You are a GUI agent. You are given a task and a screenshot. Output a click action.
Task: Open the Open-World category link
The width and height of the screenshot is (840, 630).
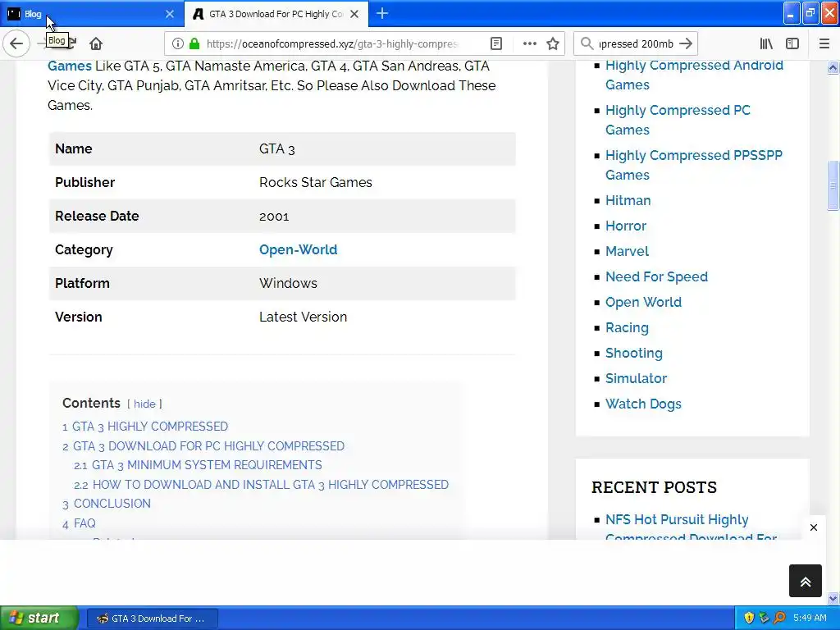tap(298, 249)
